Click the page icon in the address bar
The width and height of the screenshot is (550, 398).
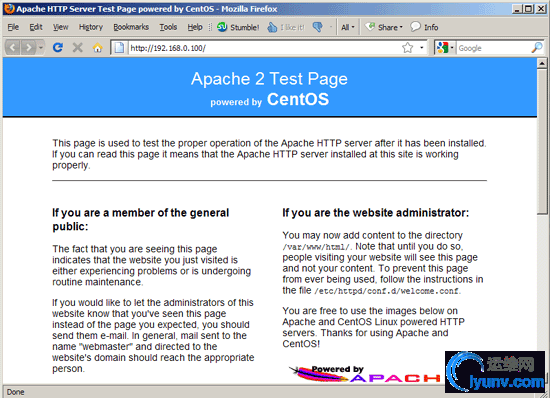pyautogui.click(x=119, y=48)
